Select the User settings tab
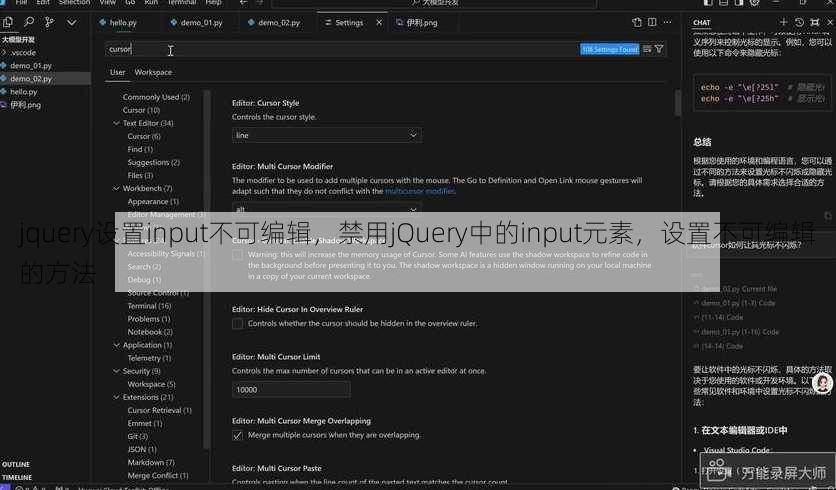This screenshot has height=490, width=836. point(117,72)
